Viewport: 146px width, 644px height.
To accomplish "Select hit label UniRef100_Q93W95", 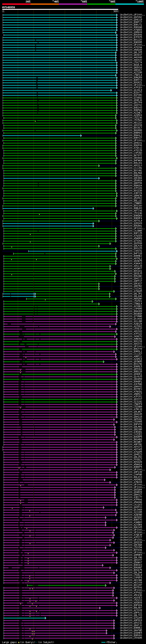I will tap(131, 362).
